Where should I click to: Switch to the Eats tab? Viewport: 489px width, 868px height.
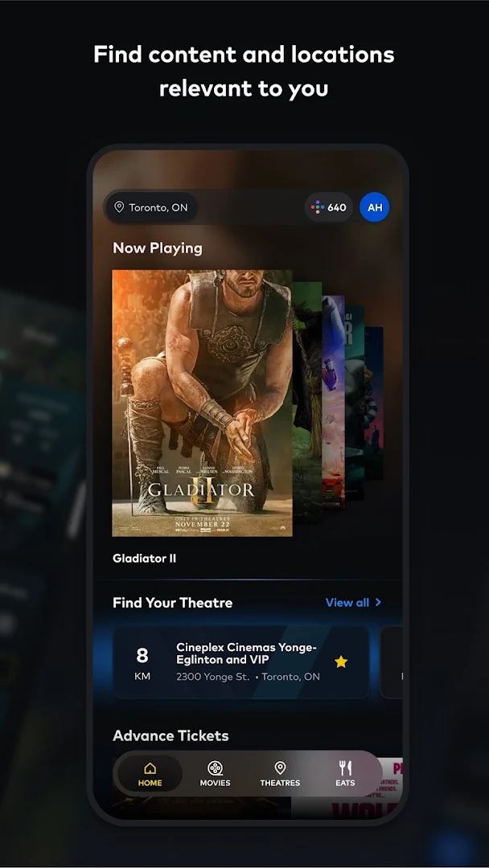coord(346,774)
